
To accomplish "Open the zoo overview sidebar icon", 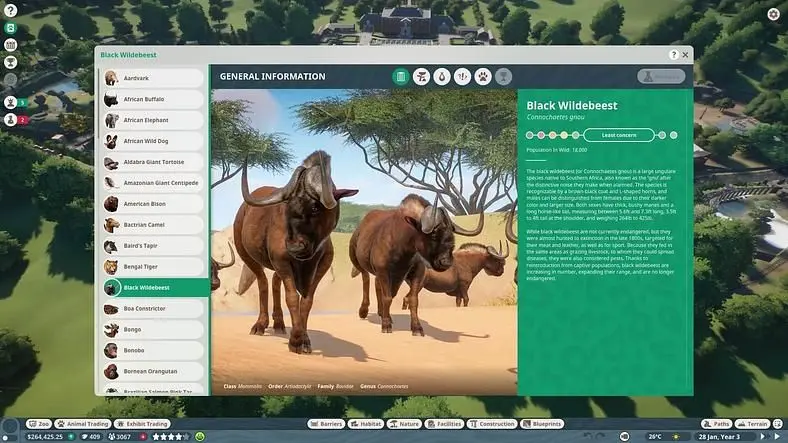I will coord(11,45).
